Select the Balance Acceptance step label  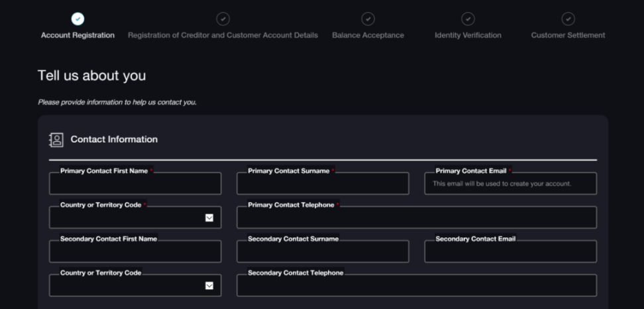(368, 35)
